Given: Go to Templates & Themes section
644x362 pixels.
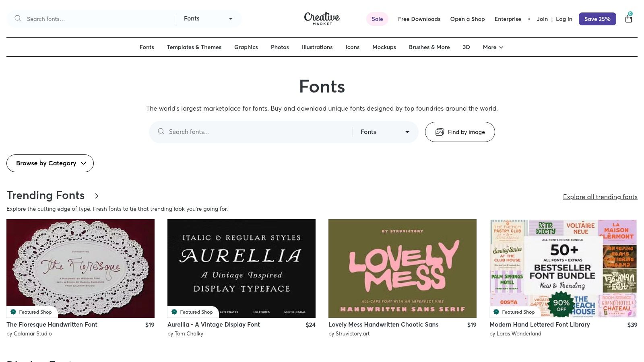Looking at the screenshot, I should pyautogui.click(x=194, y=47).
